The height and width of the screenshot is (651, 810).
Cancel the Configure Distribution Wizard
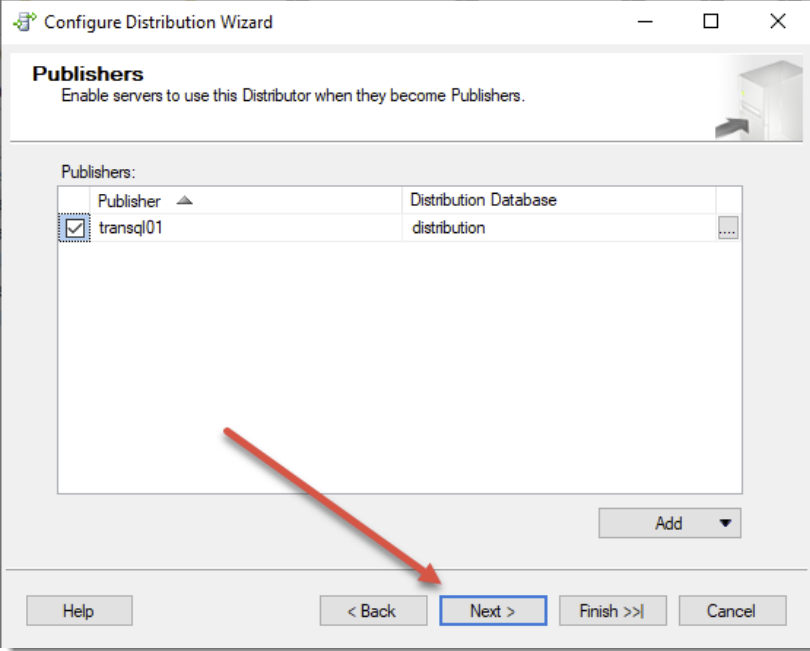point(732,611)
